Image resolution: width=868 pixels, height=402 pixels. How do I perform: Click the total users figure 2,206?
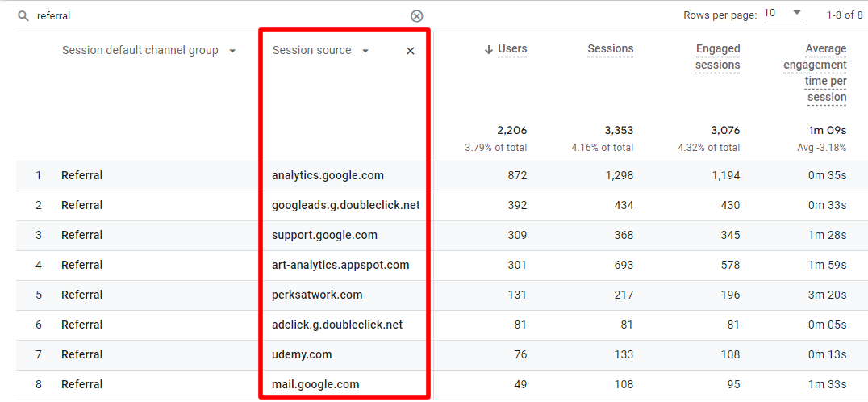pos(512,132)
